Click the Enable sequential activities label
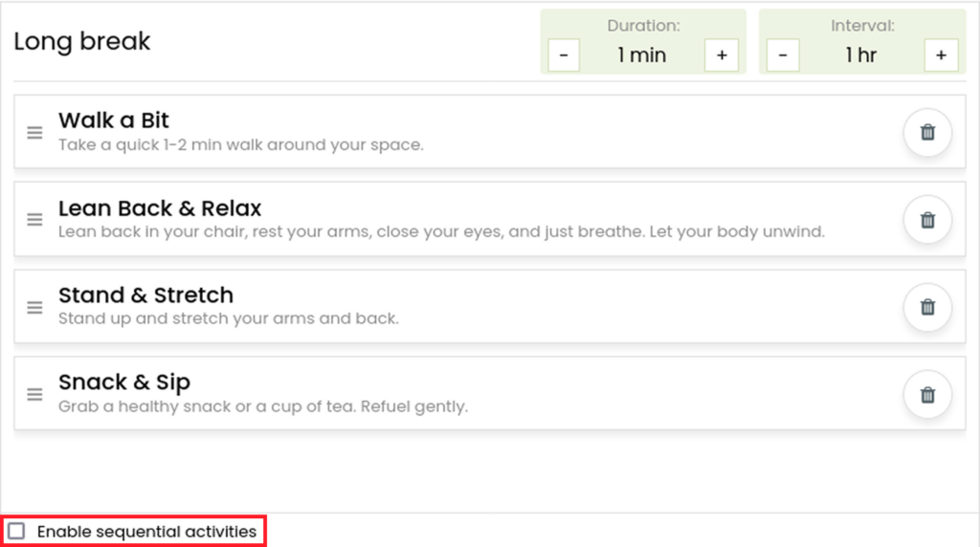The width and height of the screenshot is (980, 547). [146, 532]
